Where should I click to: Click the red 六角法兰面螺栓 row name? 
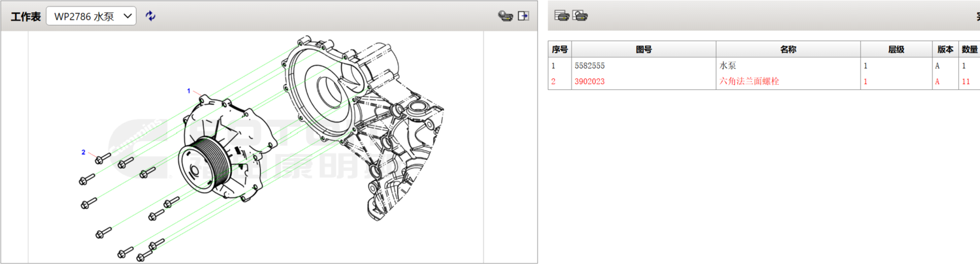tap(749, 82)
